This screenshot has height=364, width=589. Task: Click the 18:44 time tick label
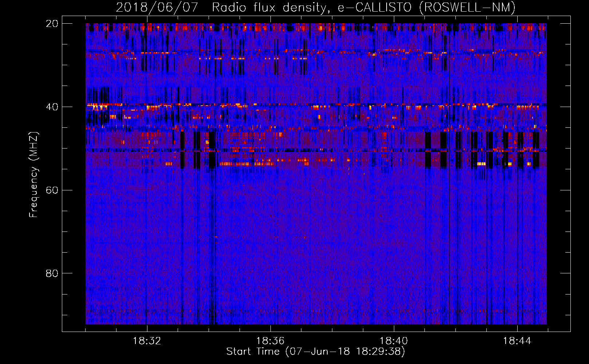click(x=517, y=341)
